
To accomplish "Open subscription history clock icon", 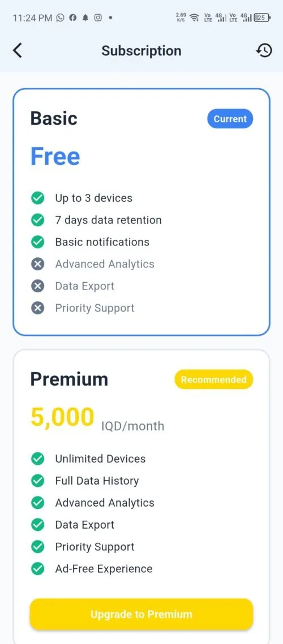I will point(264,50).
